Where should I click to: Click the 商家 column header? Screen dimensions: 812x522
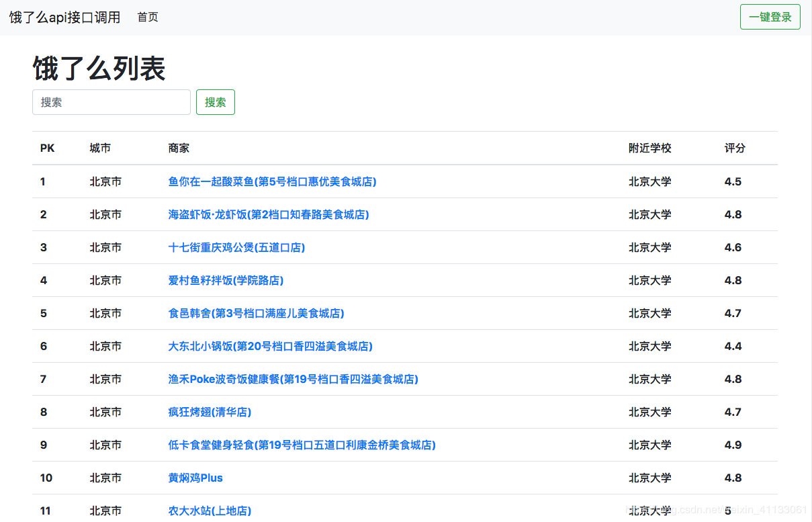[179, 148]
